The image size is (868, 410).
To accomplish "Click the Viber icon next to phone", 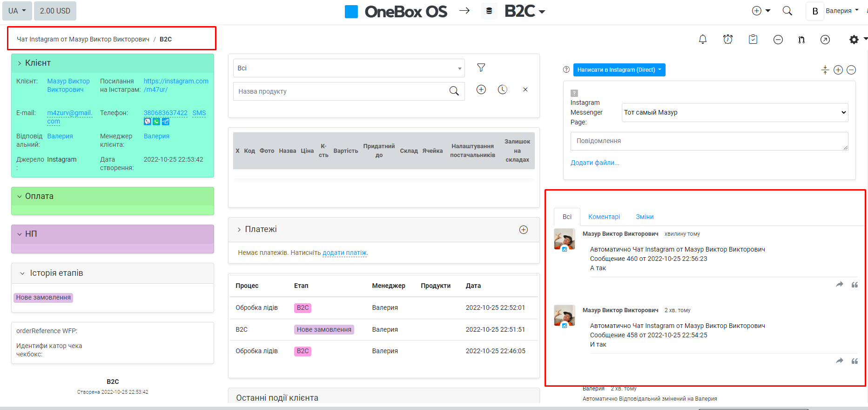I will coord(148,122).
